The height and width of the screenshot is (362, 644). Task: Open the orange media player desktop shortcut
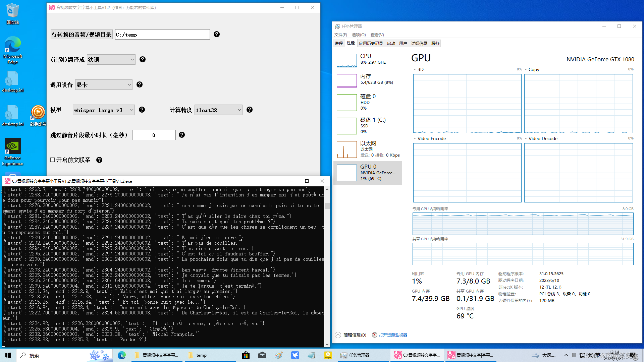pyautogui.click(x=38, y=115)
